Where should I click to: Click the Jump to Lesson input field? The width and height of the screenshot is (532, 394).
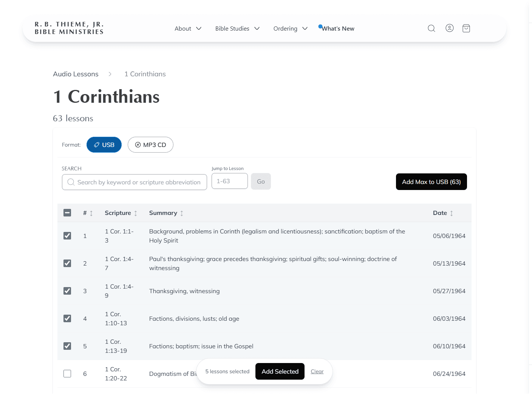[x=229, y=181]
